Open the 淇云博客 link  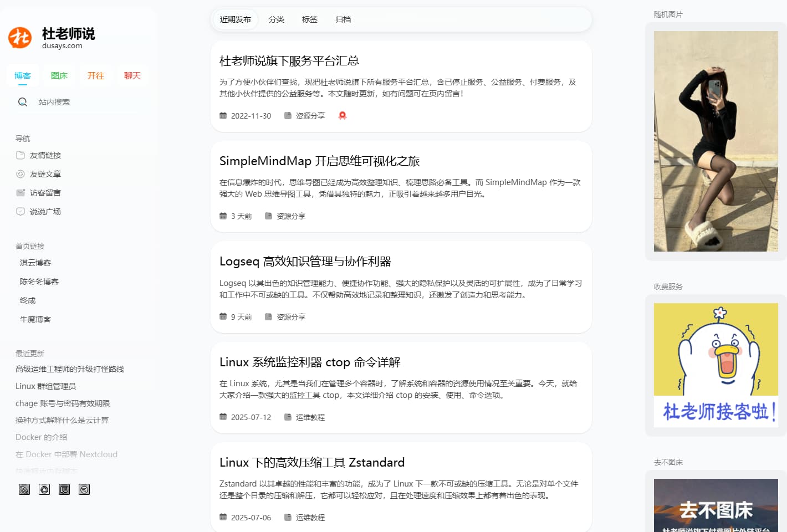[x=35, y=263]
